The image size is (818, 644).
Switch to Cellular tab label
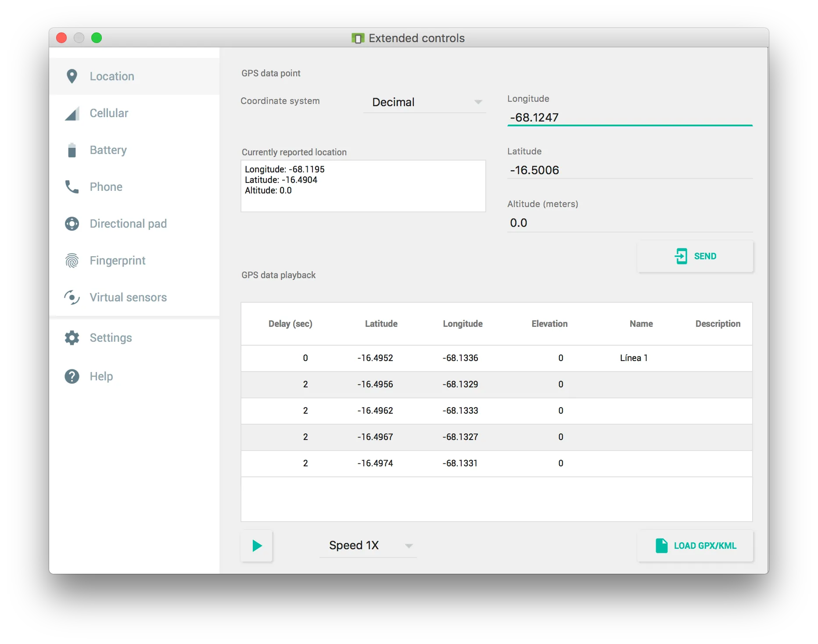click(109, 113)
